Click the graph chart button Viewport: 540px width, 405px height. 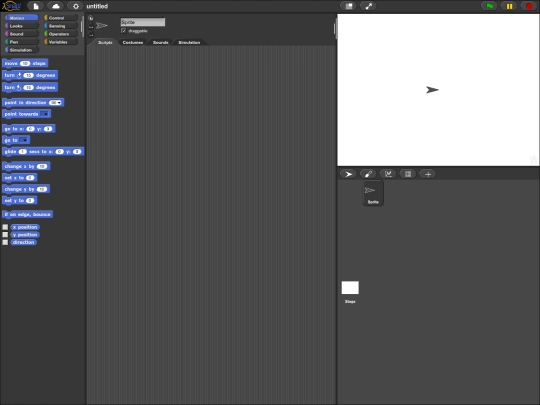coord(388,174)
